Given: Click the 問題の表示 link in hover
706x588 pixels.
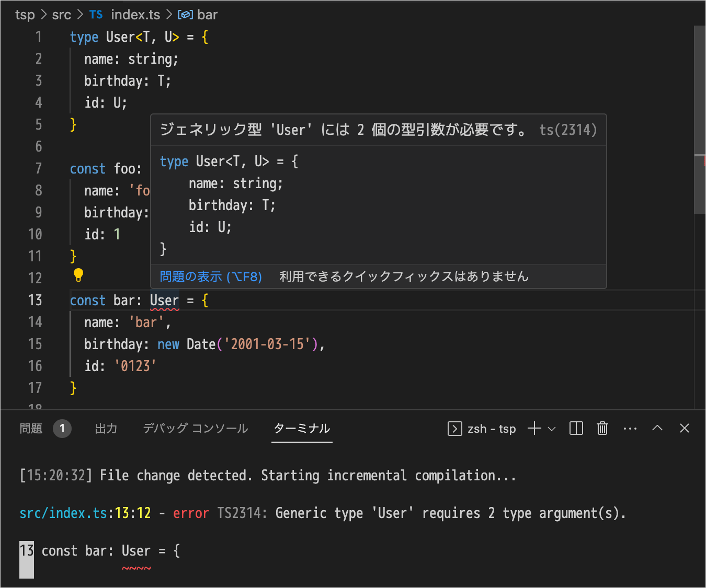Looking at the screenshot, I should point(210,276).
